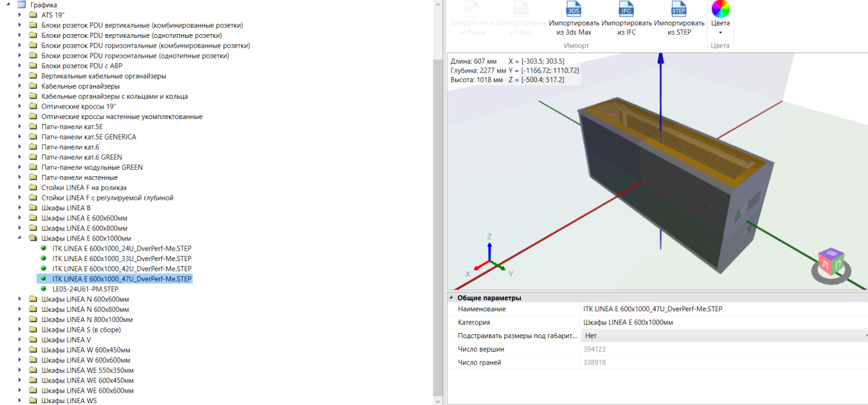Select ITK LINEA E 600x1000_47U_DverPerf-Me.STEP
Image resolution: width=868 pixels, height=405 pixels.
click(x=122, y=279)
